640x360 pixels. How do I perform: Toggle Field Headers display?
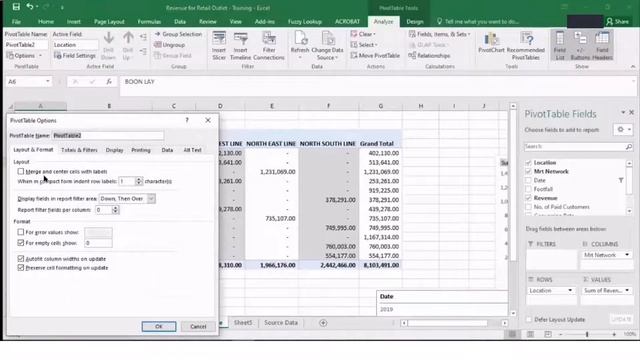[602, 46]
